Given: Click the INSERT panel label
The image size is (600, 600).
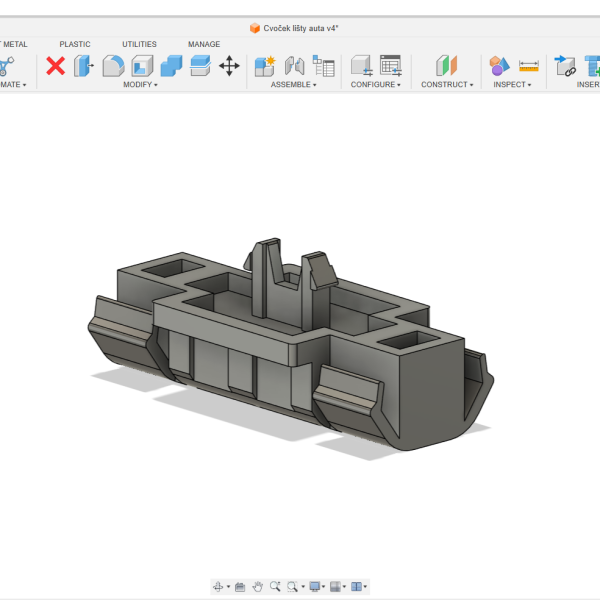Looking at the screenshot, I should click(x=588, y=85).
